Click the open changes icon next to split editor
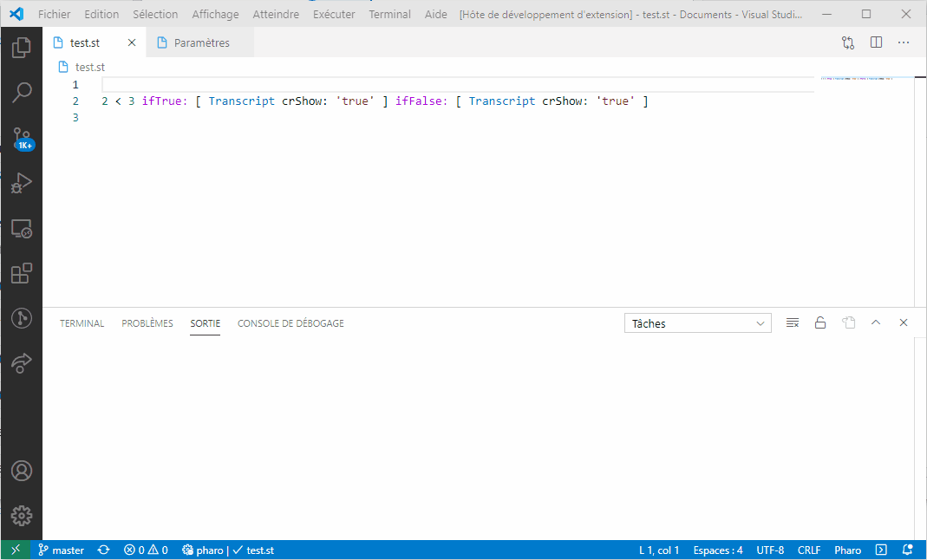Viewport: 927px width, 560px height. tap(847, 42)
